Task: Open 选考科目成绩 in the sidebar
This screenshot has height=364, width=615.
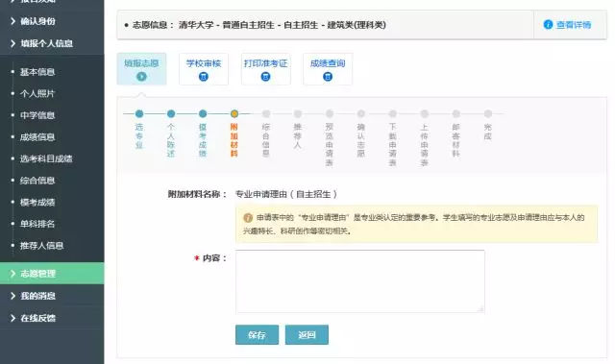Action: [46, 158]
